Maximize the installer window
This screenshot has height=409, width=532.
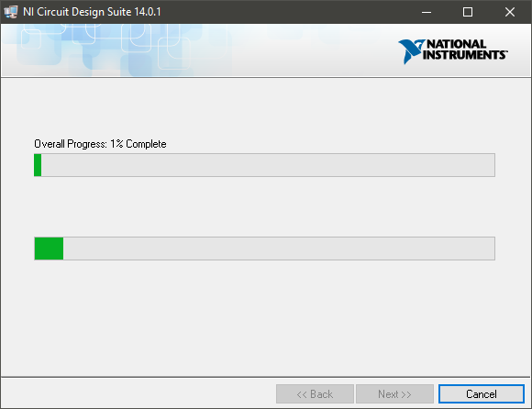tap(468, 12)
